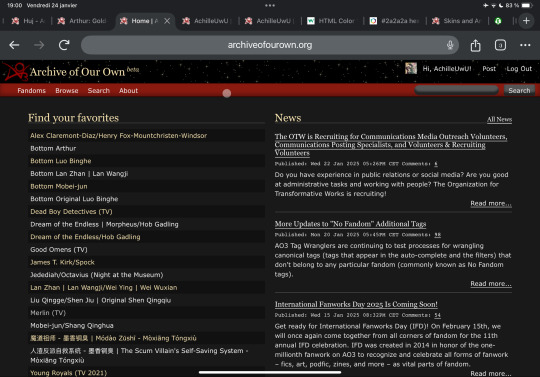Focus the site search input field
This screenshot has height=377, width=540.
456,90
